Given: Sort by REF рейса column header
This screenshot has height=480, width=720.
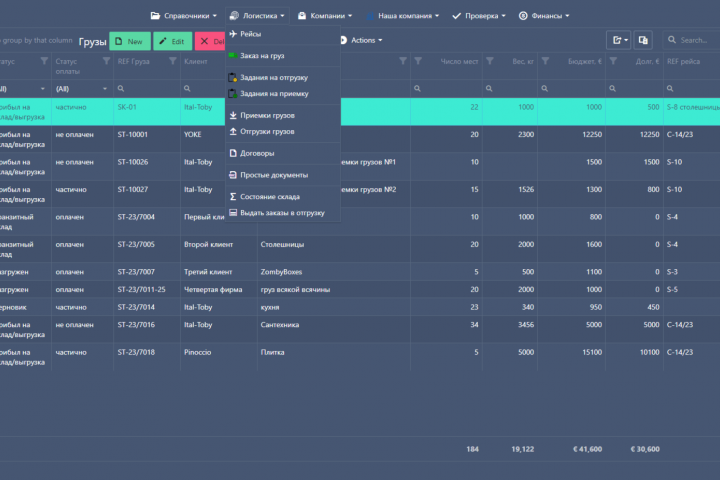Looking at the screenshot, I should point(683,62).
